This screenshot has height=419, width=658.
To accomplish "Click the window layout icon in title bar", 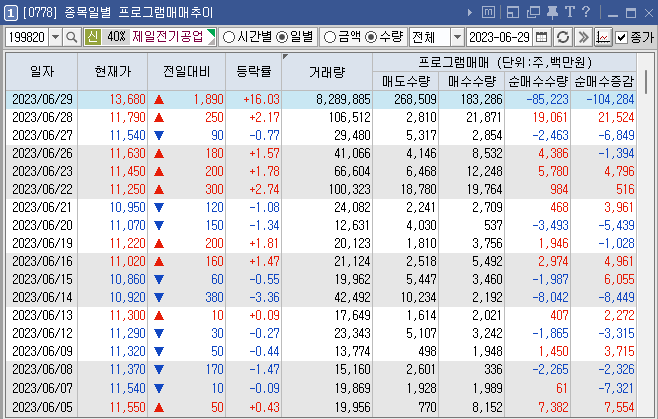I will pyautogui.click(x=512, y=13).
